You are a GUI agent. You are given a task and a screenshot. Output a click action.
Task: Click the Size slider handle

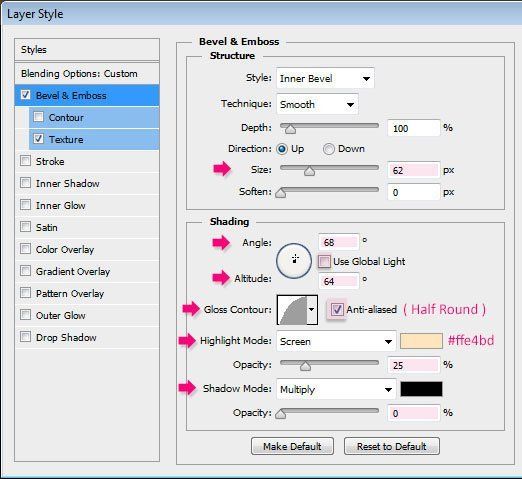(x=310, y=171)
